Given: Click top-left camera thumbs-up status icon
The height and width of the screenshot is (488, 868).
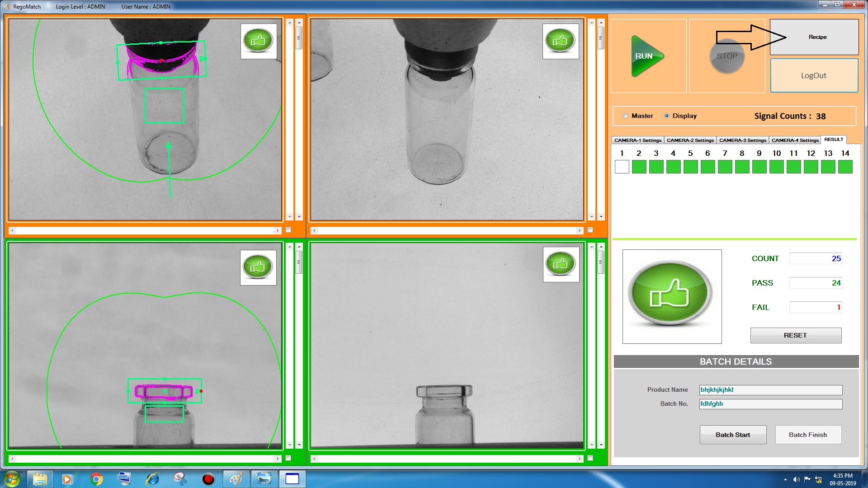Looking at the screenshot, I should (x=258, y=41).
